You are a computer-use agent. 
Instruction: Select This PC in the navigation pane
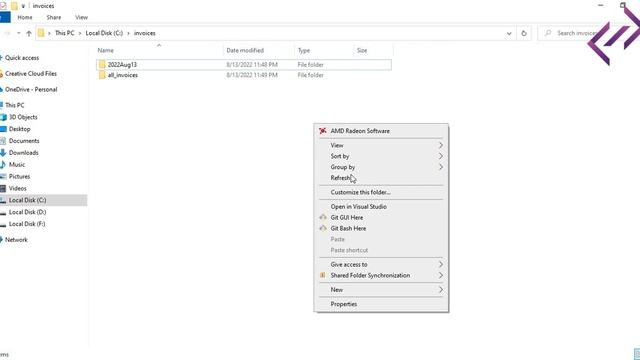pos(14,105)
